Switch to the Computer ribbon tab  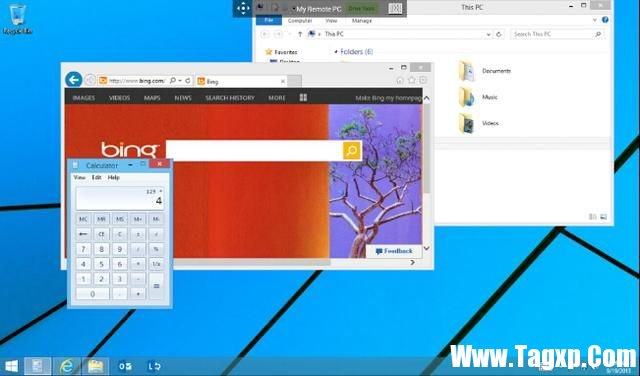coord(300,20)
